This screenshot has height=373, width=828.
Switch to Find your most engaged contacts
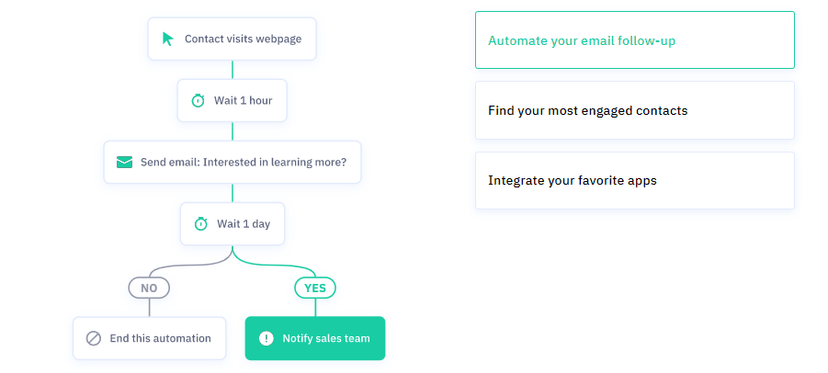(x=635, y=110)
